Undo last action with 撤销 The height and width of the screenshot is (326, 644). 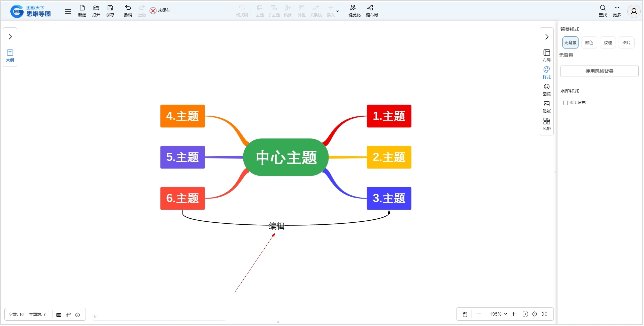point(128,11)
